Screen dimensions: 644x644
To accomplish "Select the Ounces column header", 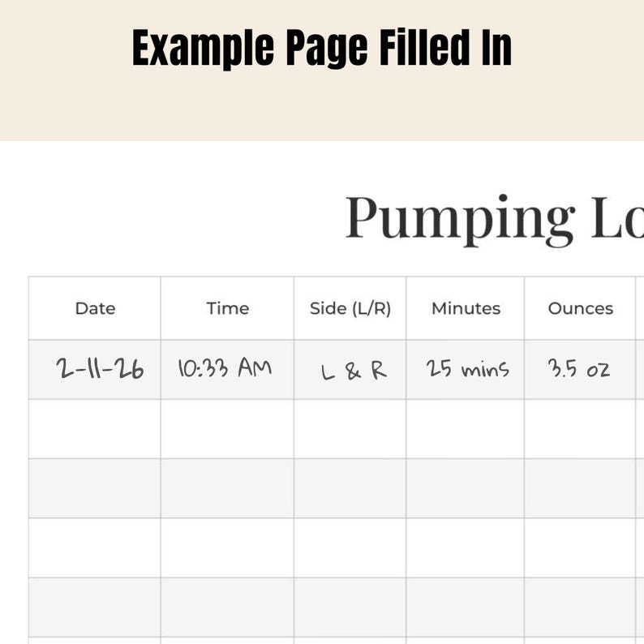I will click(581, 308).
